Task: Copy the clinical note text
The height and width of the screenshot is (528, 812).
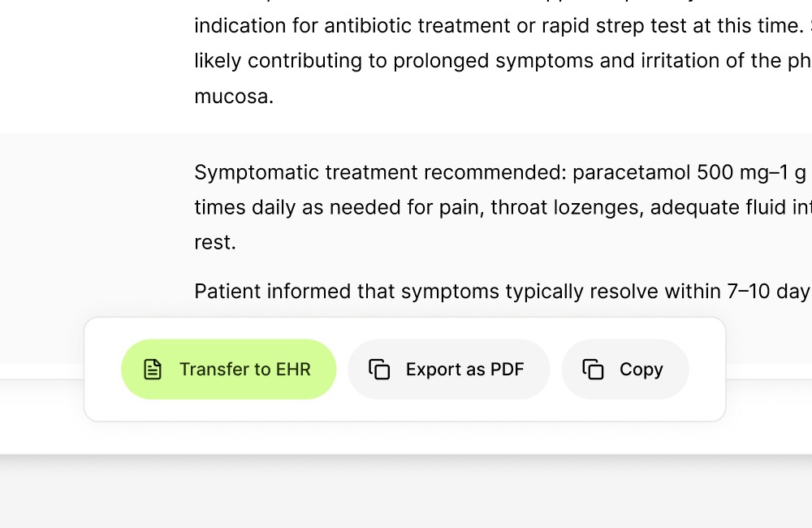Action: coord(625,370)
